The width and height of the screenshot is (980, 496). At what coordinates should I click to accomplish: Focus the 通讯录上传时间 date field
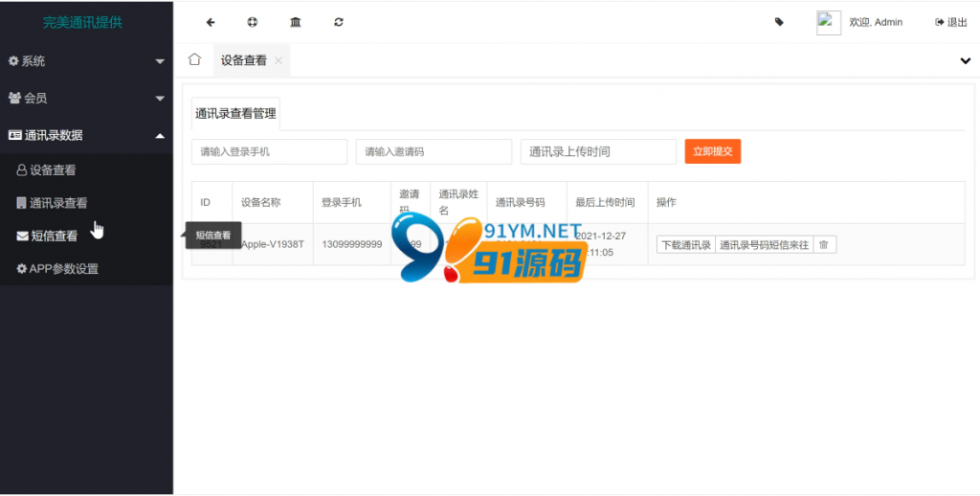598,151
